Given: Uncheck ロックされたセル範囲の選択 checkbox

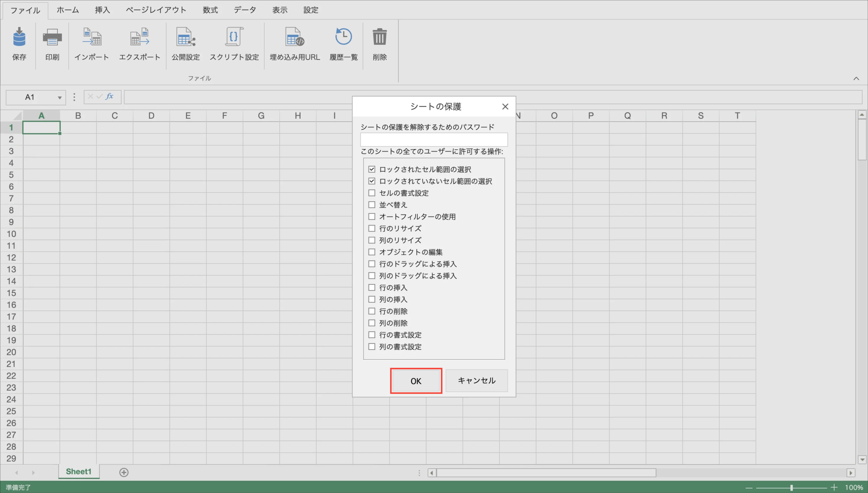Looking at the screenshot, I should point(372,169).
